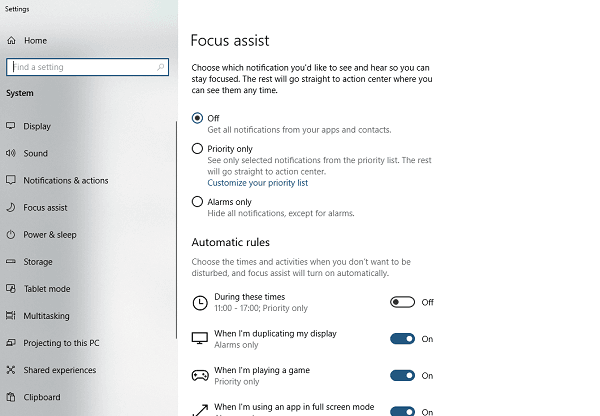600x416 pixels.
Task: Open Power & sleep icon
Action: click(x=11, y=235)
